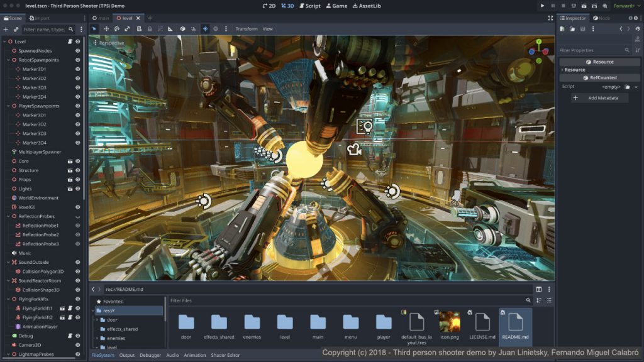Viewport: 644px width, 362px height.
Task: Hide the Camera3D node with eye icon
Action: (78, 345)
